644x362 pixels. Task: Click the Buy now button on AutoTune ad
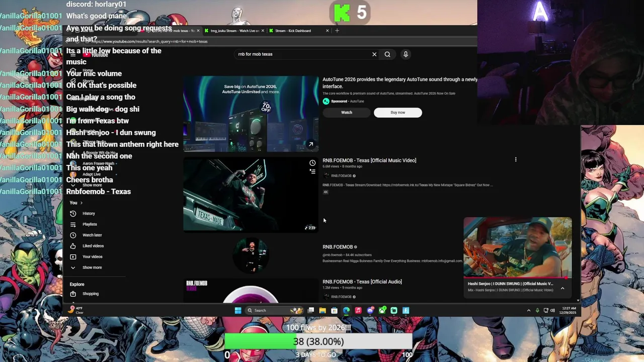[397, 113]
